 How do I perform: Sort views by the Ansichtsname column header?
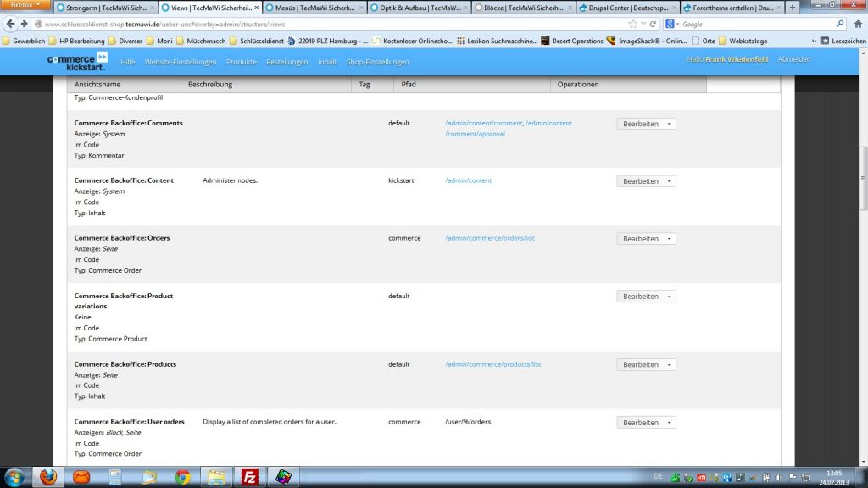coord(97,85)
